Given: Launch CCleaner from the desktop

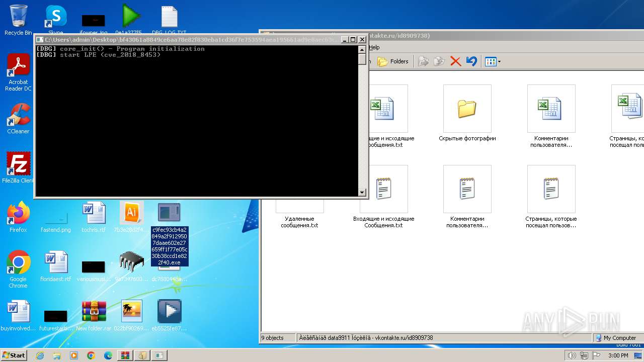Looking at the screenshot, I should 18,119.
